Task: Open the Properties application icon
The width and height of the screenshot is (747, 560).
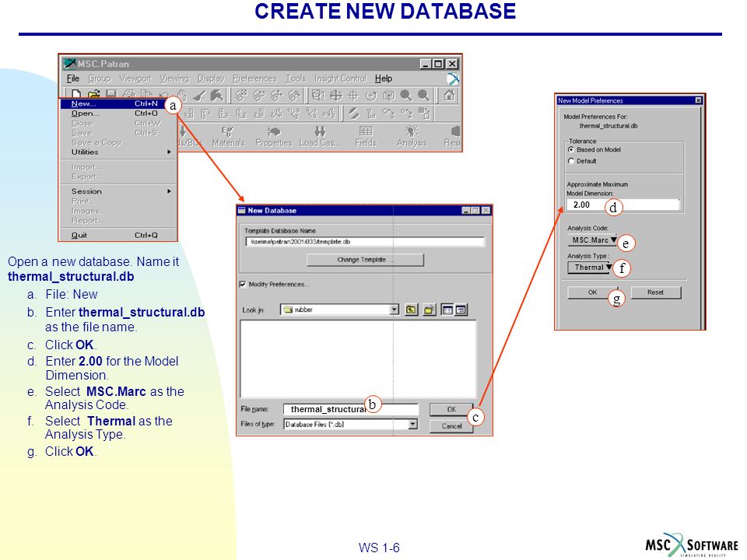Action: click(x=273, y=136)
